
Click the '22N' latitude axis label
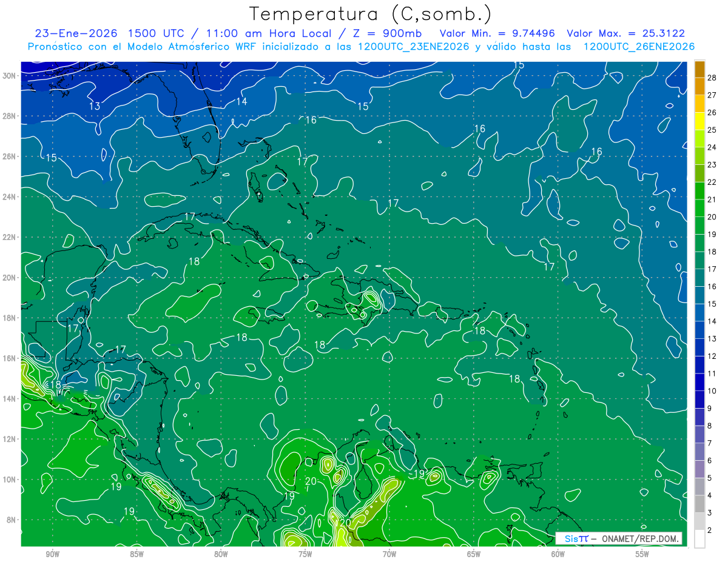pyautogui.click(x=10, y=237)
